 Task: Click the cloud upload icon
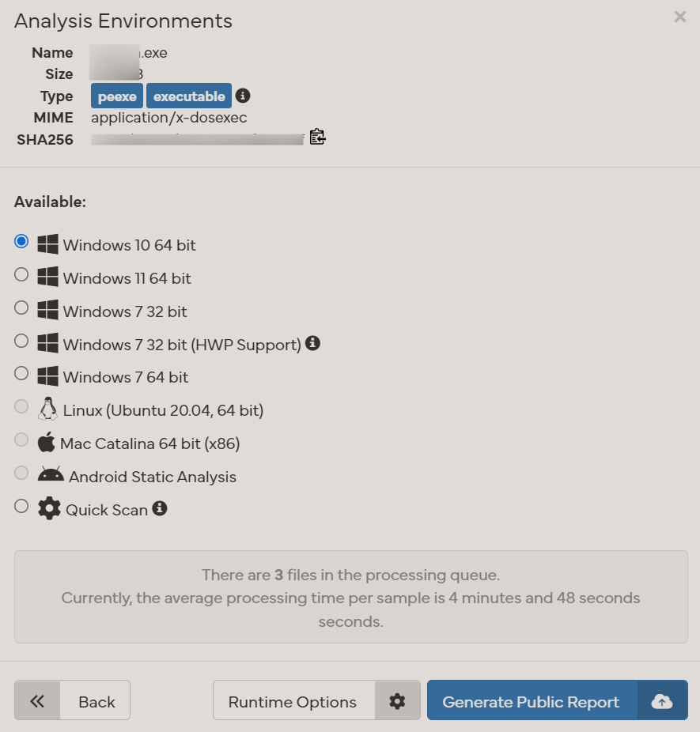pos(662,701)
